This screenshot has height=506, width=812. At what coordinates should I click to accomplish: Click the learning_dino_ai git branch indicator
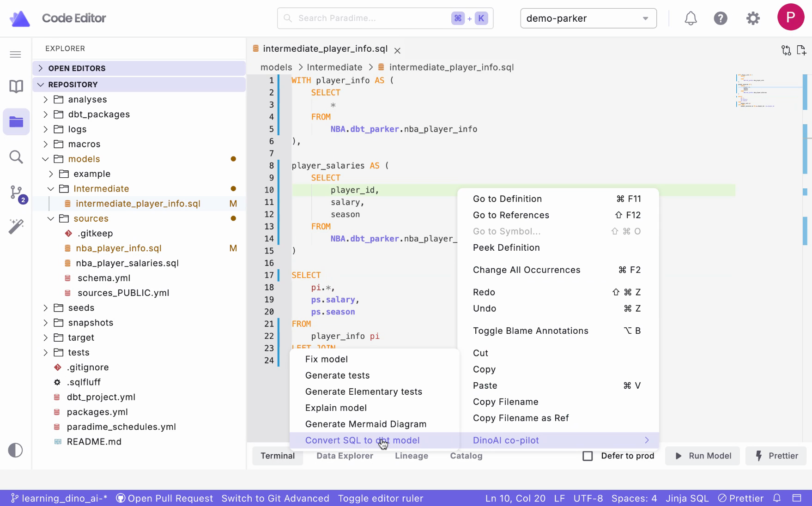click(59, 498)
